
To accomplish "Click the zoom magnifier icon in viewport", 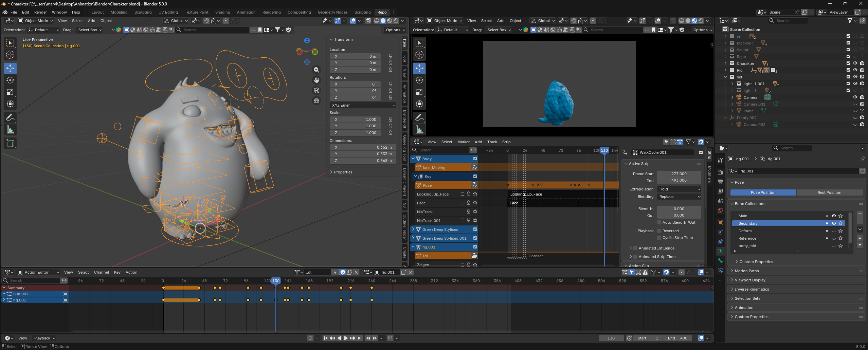I will [317, 70].
